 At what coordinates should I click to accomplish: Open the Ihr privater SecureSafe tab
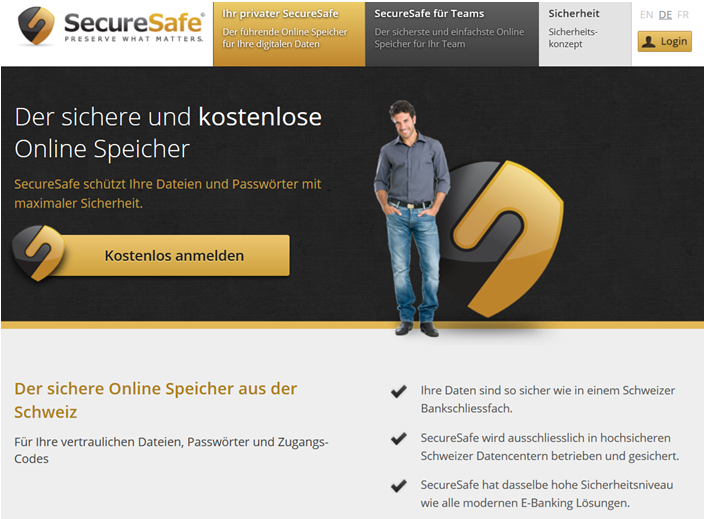[289, 34]
